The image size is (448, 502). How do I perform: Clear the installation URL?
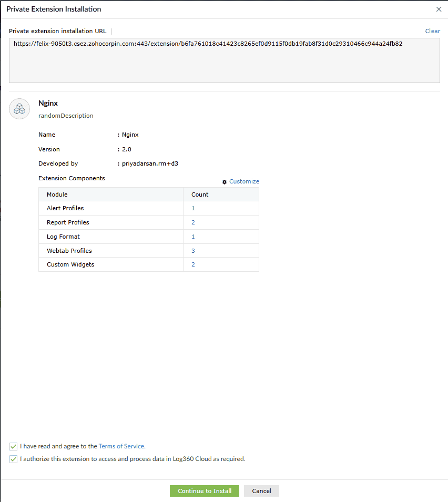coord(432,31)
